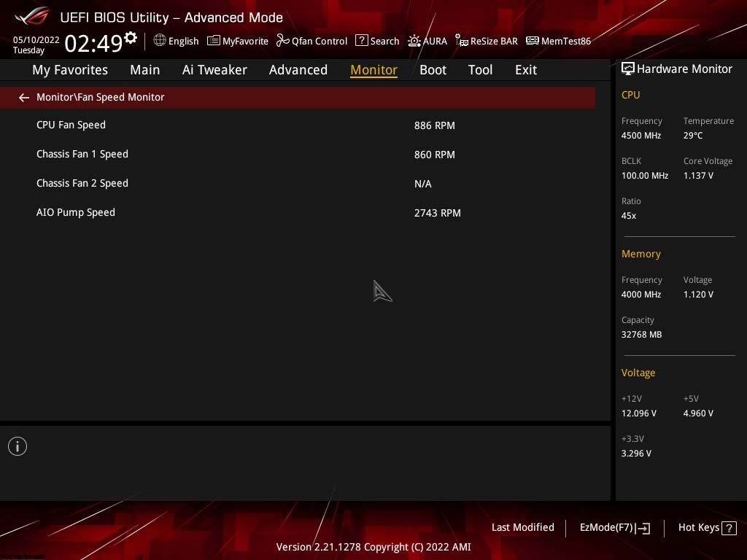Click the MemTest86 label
This screenshot has height=560, width=747.
(x=566, y=42)
